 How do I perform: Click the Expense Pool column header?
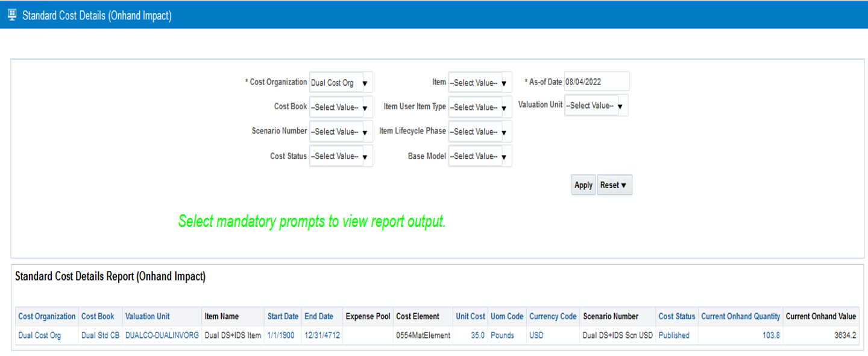(368, 316)
